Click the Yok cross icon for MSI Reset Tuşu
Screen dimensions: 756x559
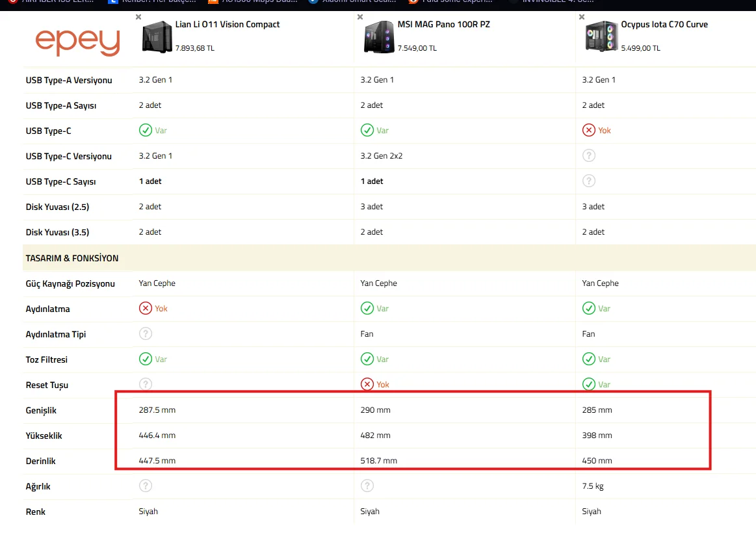point(367,384)
